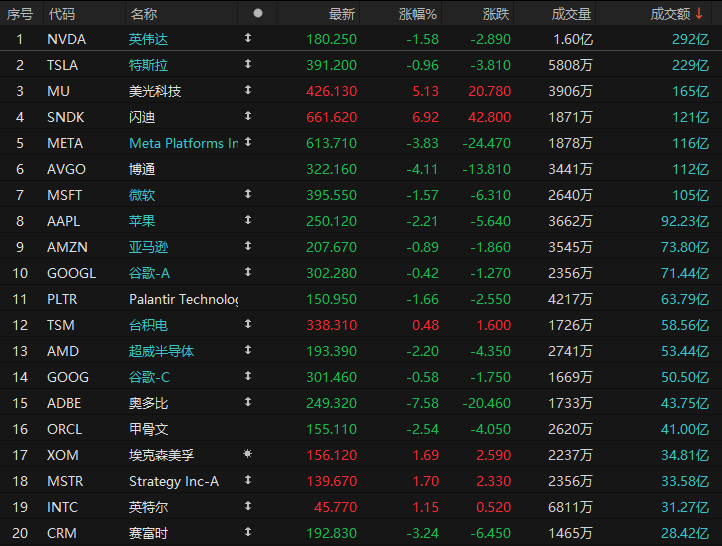Click the ORCL ticker code

64,430
